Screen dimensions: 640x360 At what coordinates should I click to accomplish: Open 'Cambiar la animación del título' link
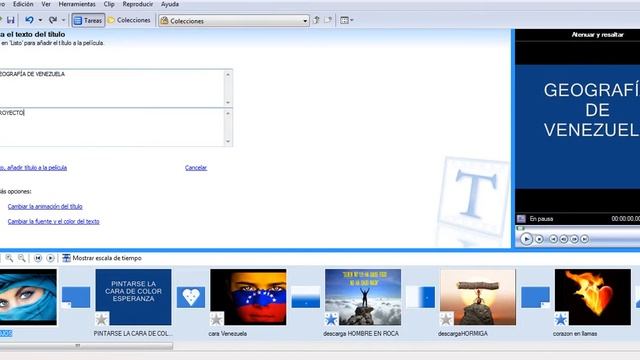click(x=45, y=207)
